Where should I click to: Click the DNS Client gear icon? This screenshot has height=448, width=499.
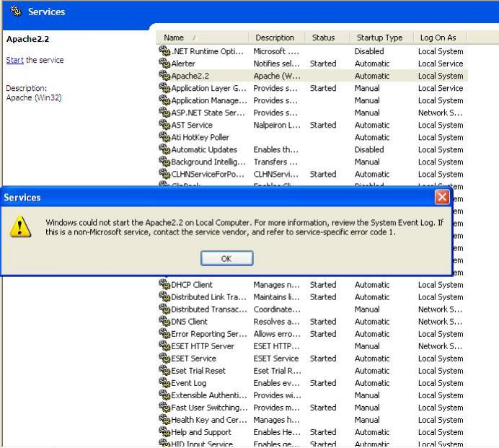pos(164,321)
